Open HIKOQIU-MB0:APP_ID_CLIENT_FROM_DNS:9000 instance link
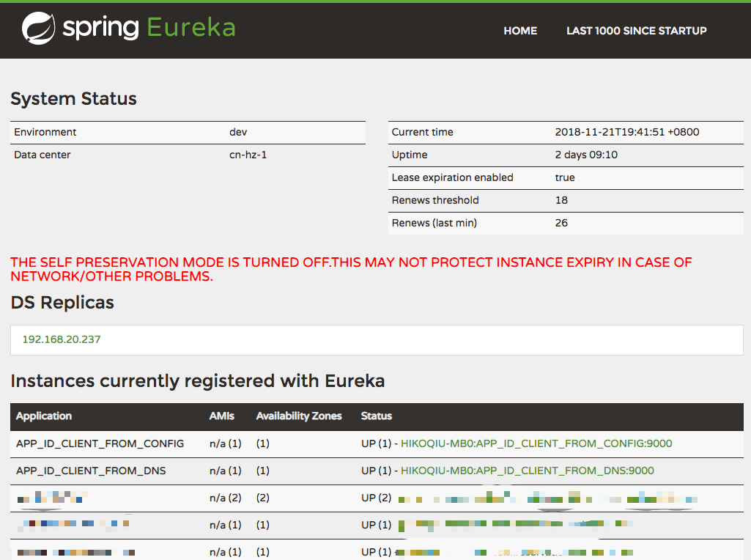 [x=527, y=471]
